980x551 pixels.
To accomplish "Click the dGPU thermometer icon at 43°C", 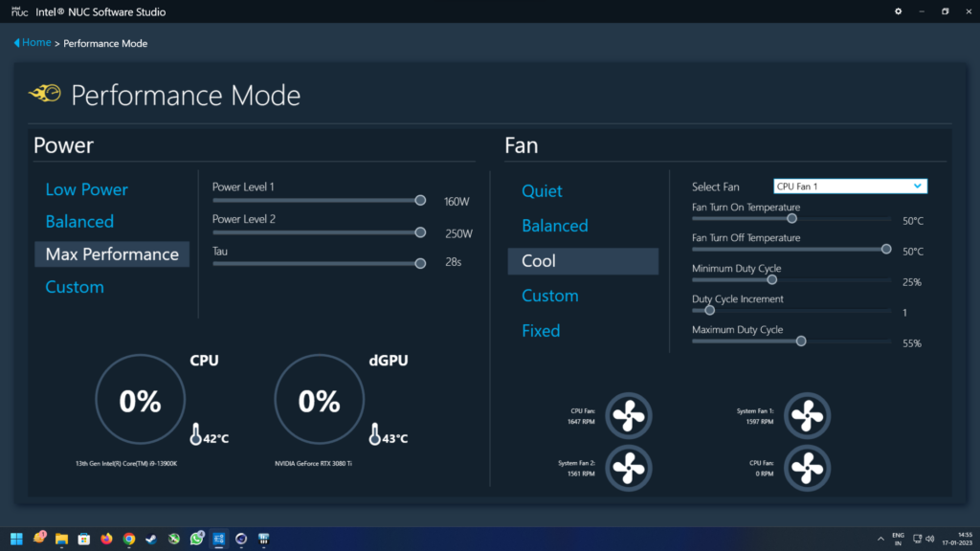I will tap(374, 434).
